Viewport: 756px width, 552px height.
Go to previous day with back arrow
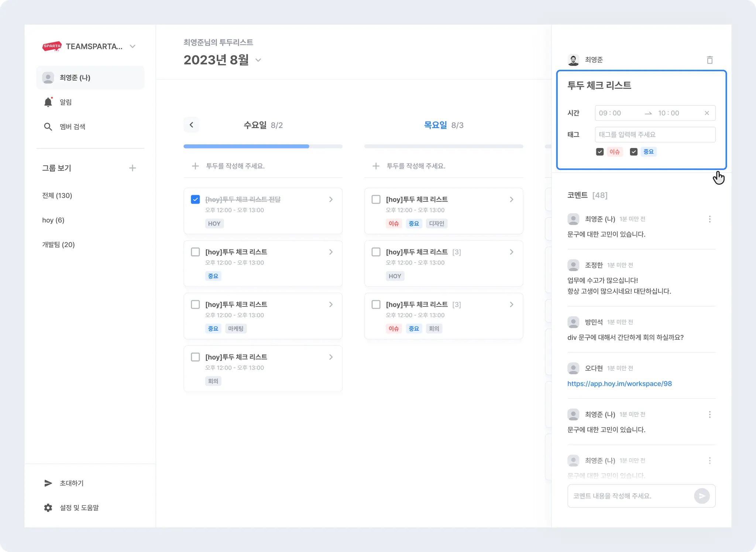point(191,125)
